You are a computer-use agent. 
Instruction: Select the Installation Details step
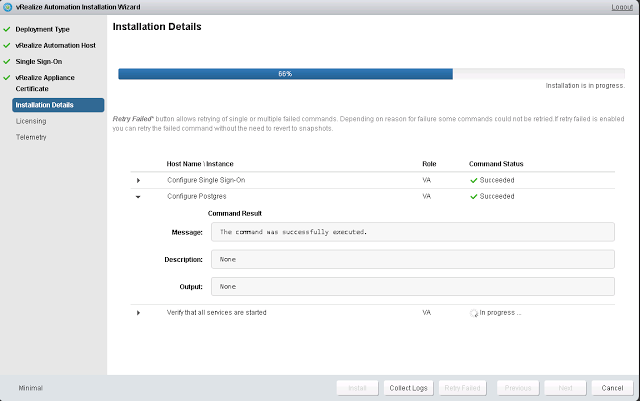[58, 105]
